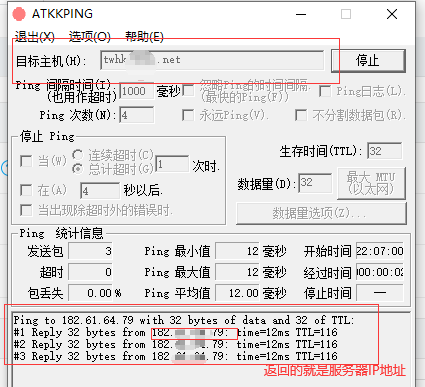Screen dimensions: 425x387
Task: Click the 目标主机 host input field
Action: click(x=212, y=60)
